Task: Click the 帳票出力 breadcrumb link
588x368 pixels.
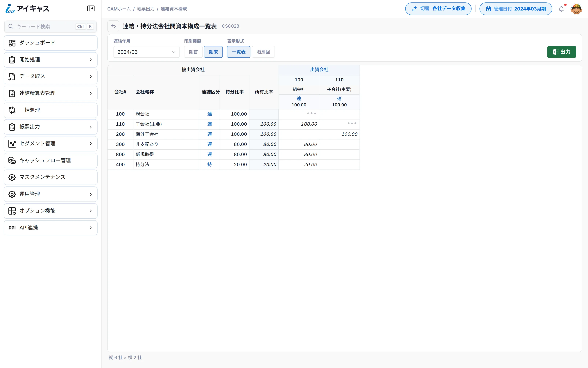Action: 146,9
